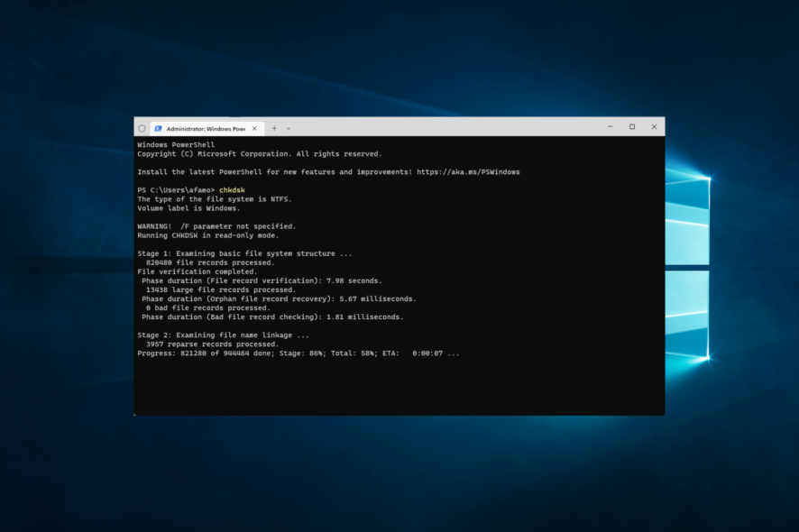Viewport: 799px width, 532px height.
Task: Click 'File verification completed.' line
Action: coord(197,271)
